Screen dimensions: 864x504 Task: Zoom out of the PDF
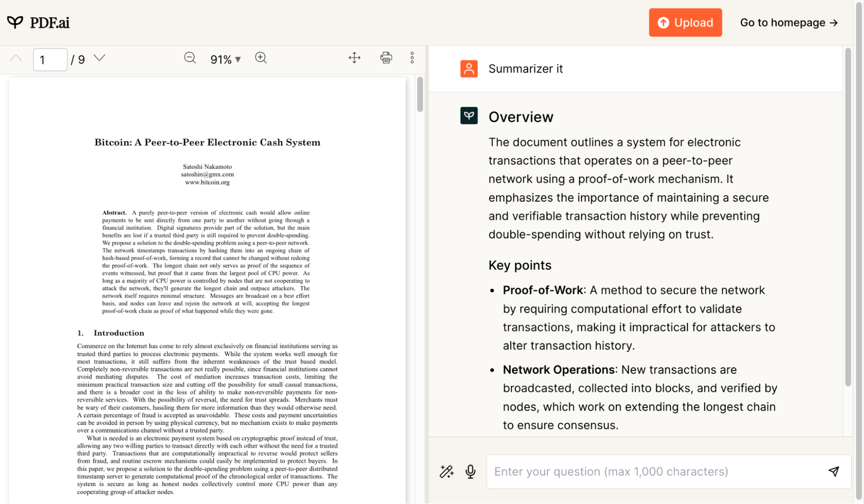click(x=190, y=58)
